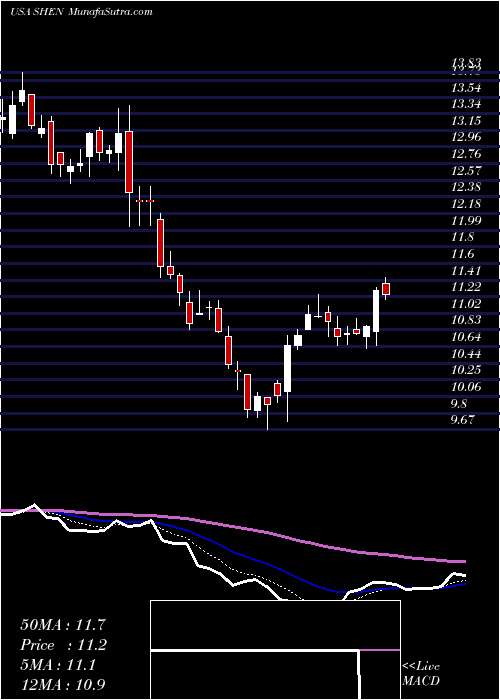Click the 12MA : 10.9 readout

(x=64, y=685)
